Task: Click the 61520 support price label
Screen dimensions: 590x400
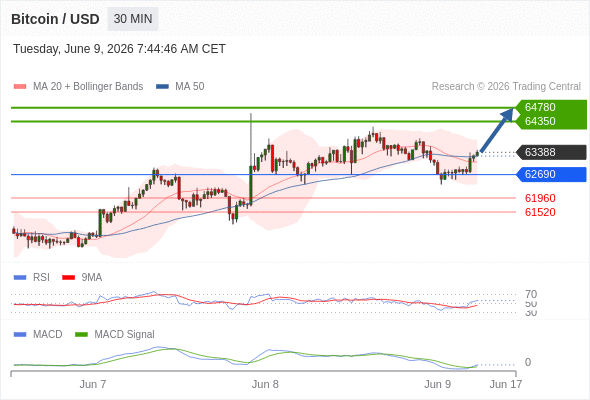Action: (540, 212)
